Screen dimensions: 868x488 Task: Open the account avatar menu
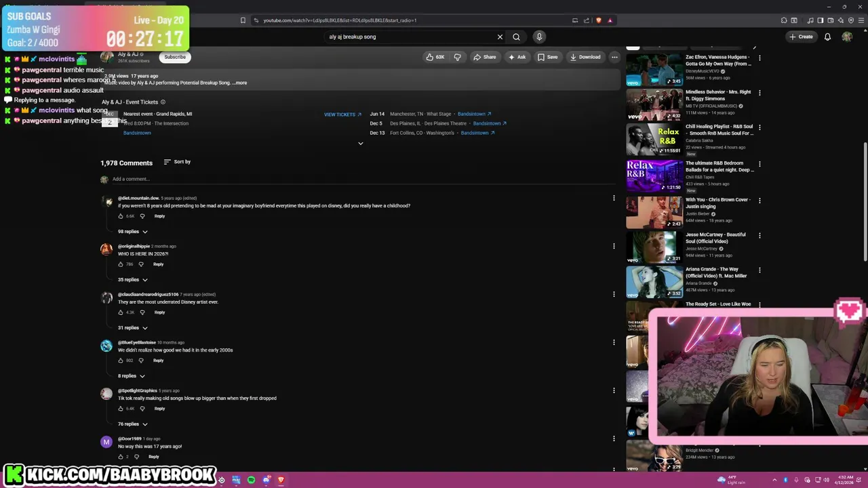[x=847, y=37]
